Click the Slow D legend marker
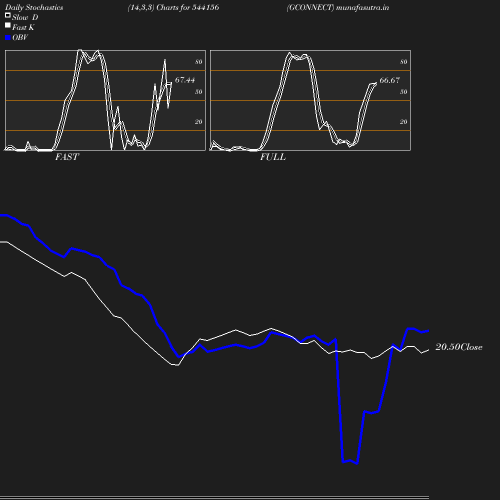The image size is (500, 500). (x=8, y=15)
